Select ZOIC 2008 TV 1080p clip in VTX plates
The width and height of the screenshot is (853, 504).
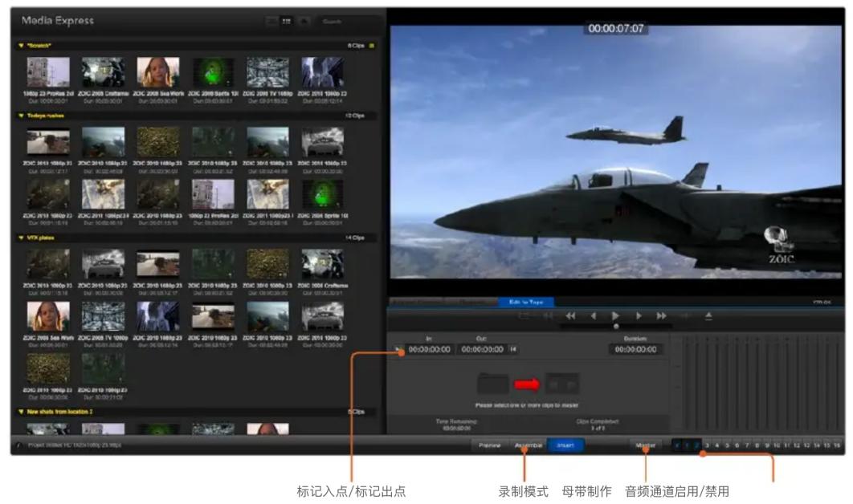coord(104,316)
